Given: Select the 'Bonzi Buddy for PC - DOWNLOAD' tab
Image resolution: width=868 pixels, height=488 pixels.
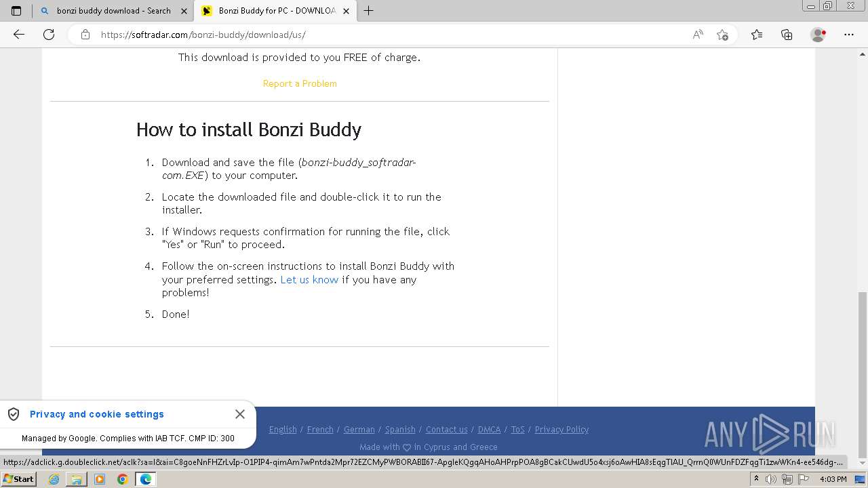Looking at the screenshot, I should tap(276, 11).
